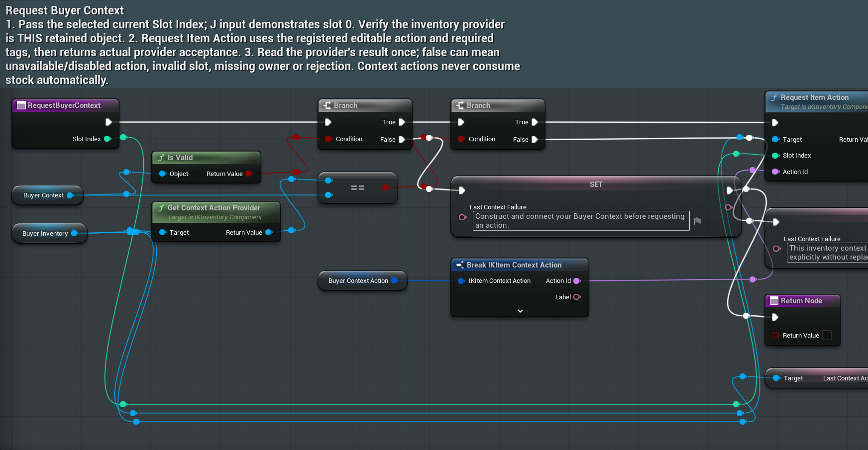Click the Condition pin of the second Branch
Image resolution: width=868 pixels, height=450 pixels.
click(x=461, y=139)
